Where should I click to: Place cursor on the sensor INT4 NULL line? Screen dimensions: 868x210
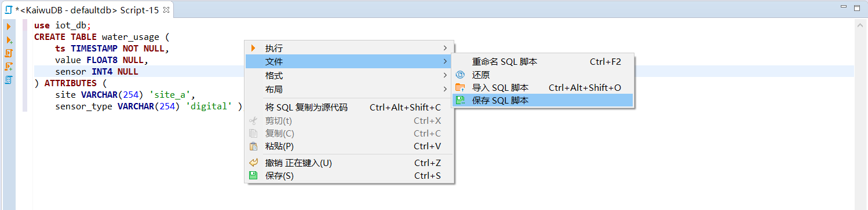(x=444, y=72)
